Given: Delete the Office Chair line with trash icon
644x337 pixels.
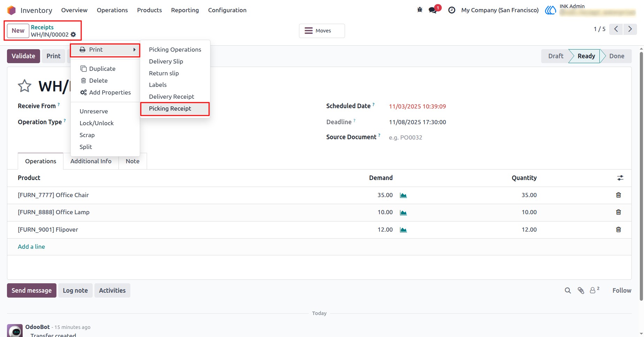Looking at the screenshot, I should (619, 195).
